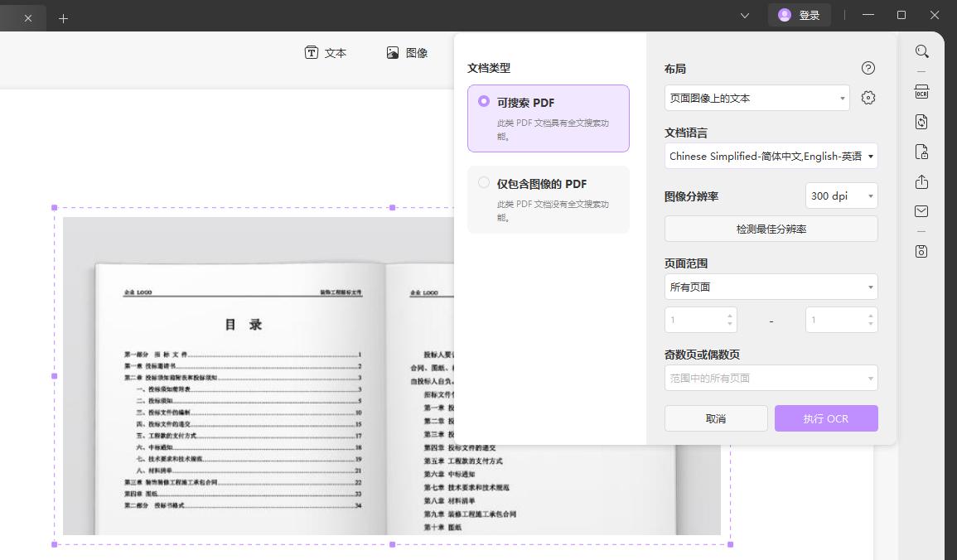Image resolution: width=957 pixels, height=560 pixels.
Task: Open the PDF protect lock tool
Action: [921, 152]
